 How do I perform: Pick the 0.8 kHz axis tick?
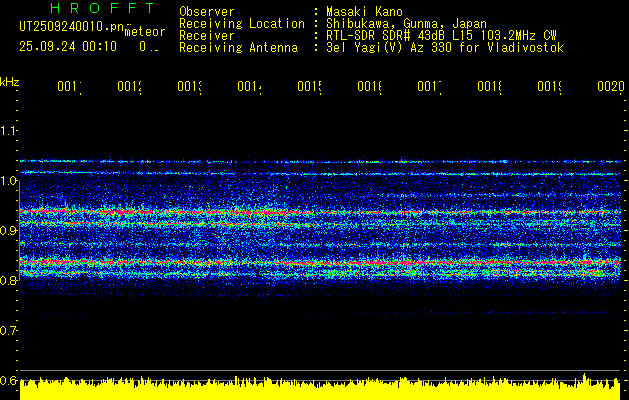pyautogui.click(x=9, y=280)
